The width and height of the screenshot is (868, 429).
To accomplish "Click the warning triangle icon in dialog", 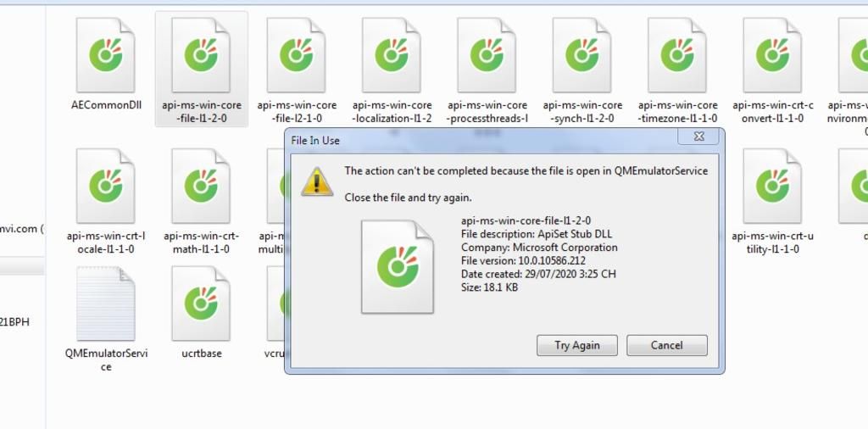I will 317,181.
